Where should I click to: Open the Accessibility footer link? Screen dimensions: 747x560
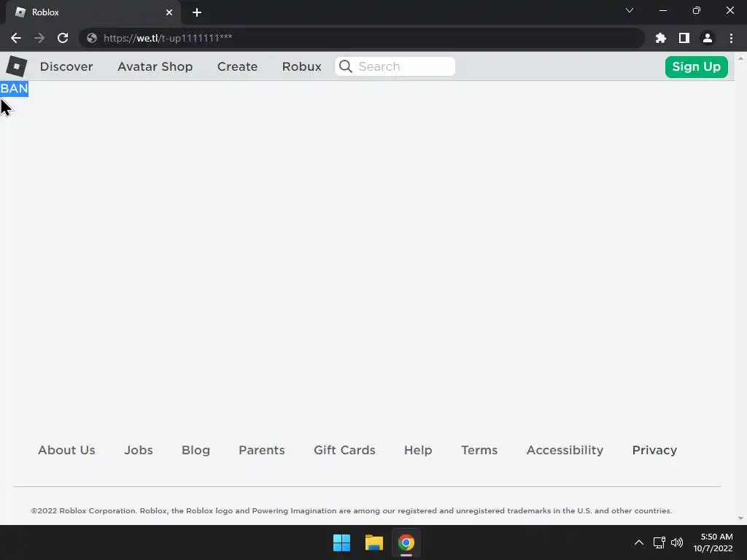(x=565, y=450)
